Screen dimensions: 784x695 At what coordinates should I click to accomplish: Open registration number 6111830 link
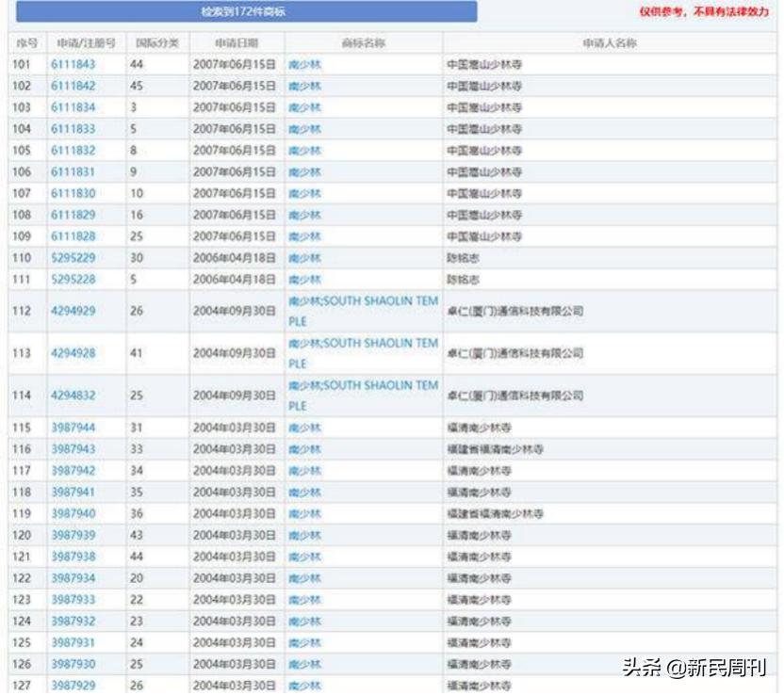73,193
